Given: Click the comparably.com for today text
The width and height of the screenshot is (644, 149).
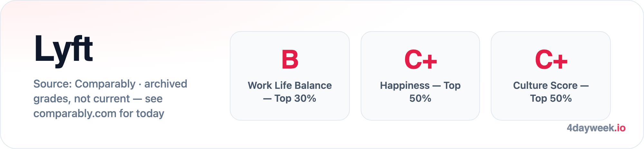Looking at the screenshot, I should [99, 113].
